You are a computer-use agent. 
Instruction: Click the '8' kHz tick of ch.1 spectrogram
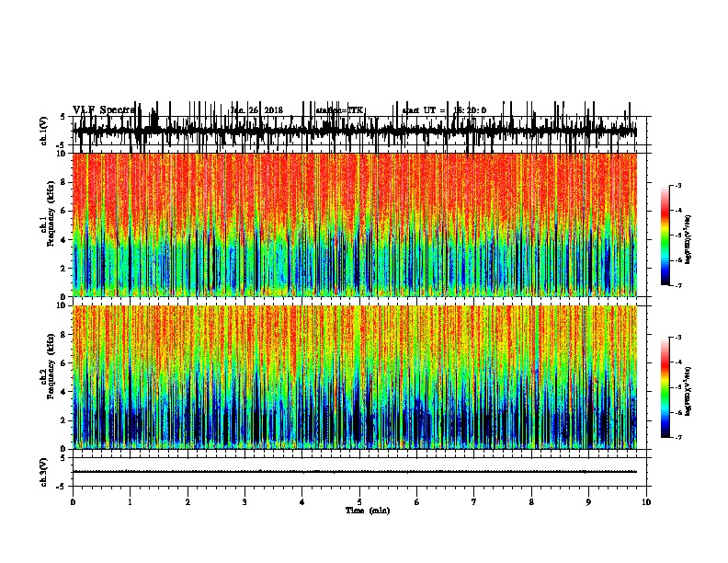[x=64, y=182]
